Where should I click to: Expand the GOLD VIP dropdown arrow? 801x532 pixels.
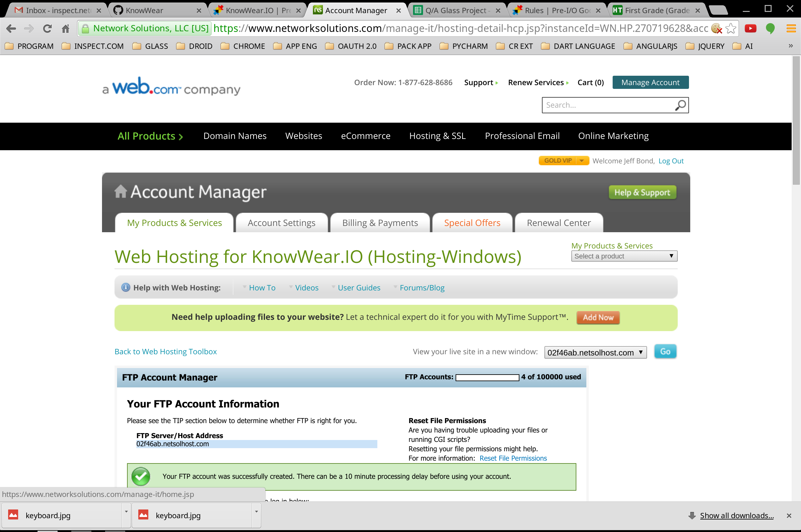[x=581, y=161]
